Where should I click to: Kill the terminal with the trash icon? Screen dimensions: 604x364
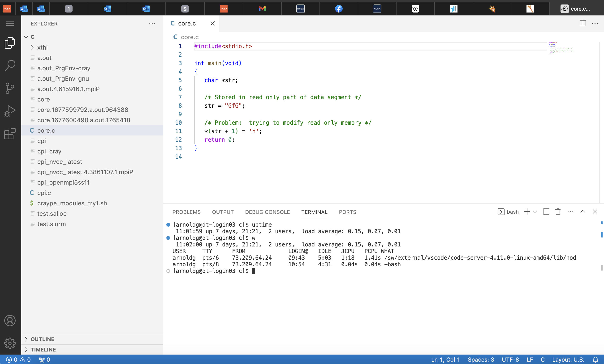(x=558, y=212)
